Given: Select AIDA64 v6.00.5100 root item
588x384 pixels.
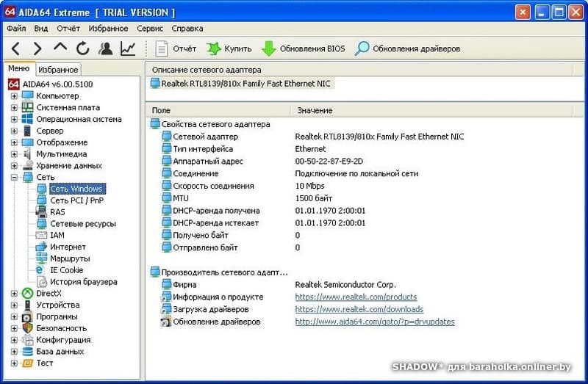Looking at the screenshot, I should click(x=57, y=84).
